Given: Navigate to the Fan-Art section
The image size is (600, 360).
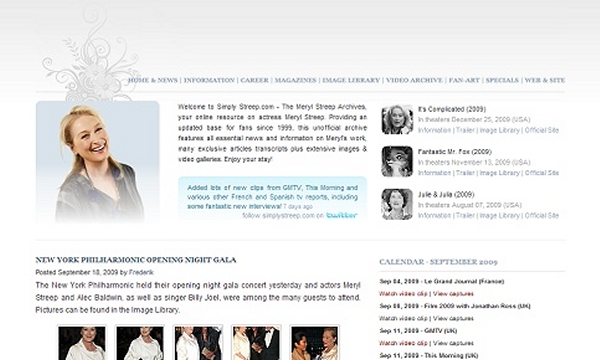Looking at the screenshot, I should 464,80.
